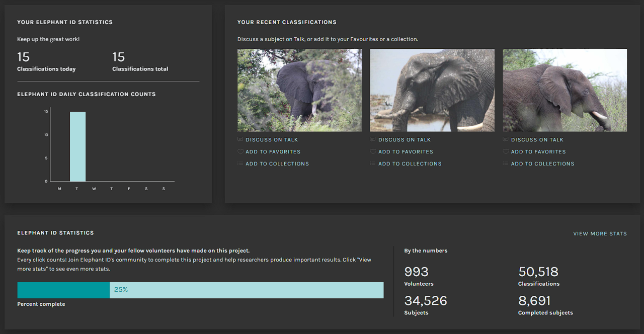The height and width of the screenshot is (334, 644).
Task: Open the second elephant at waterhole thumbnail
Action: click(432, 90)
